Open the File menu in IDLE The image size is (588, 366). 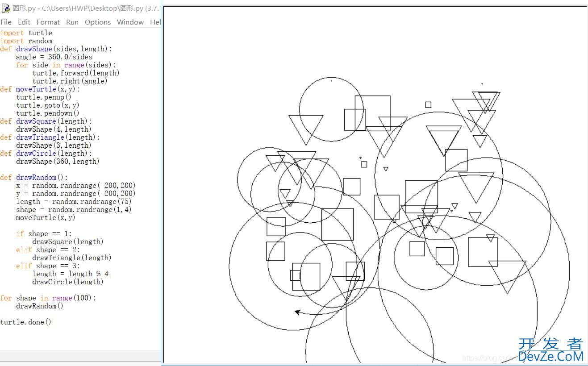[x=6, y=22]
